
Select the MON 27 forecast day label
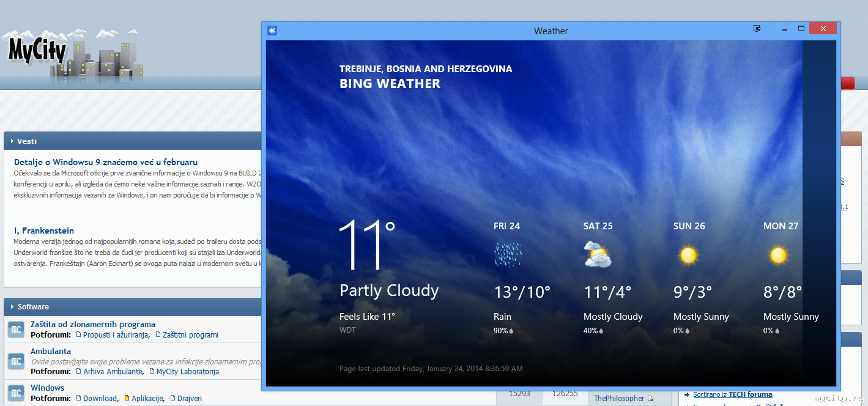pos(781,226)
